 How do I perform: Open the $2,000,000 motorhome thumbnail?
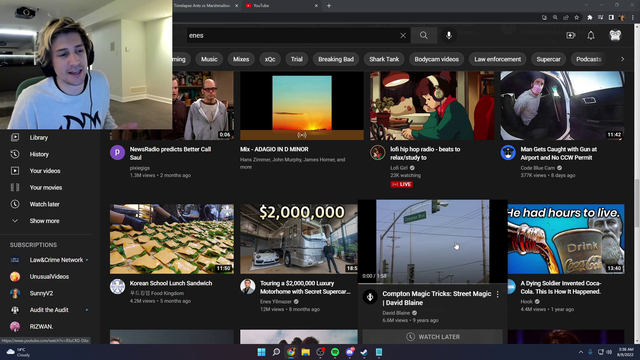pyautogui.click(x=299, y=239)
